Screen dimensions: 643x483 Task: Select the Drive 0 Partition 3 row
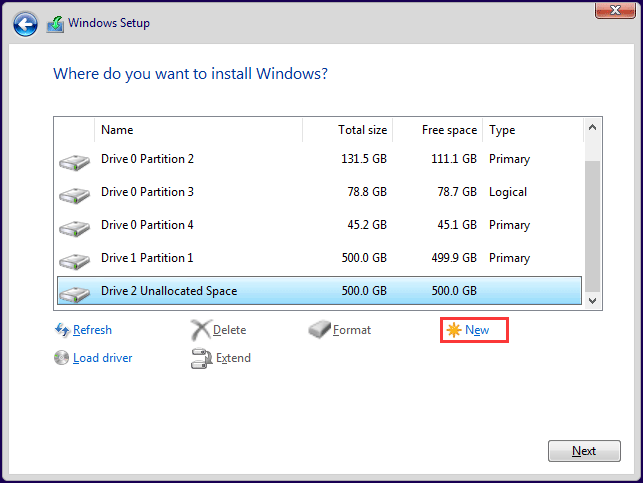(319, 192)
